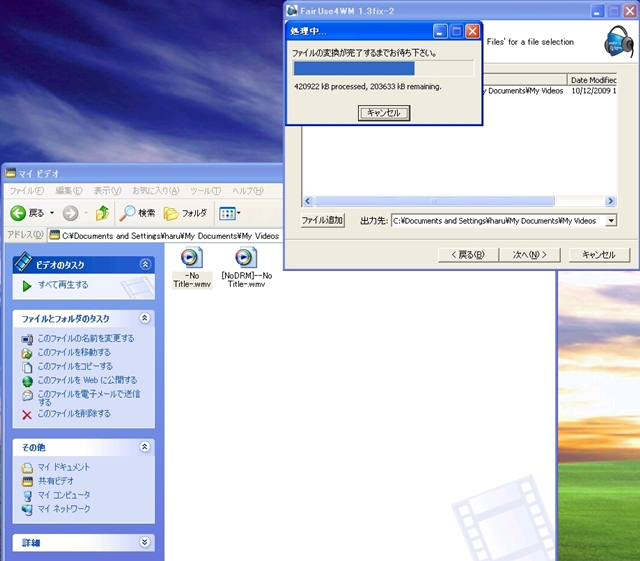This screenshot has height=561, width=640.
Task: Click the Add Files (ファイル追加) button
Action: (x=322, y=220)
